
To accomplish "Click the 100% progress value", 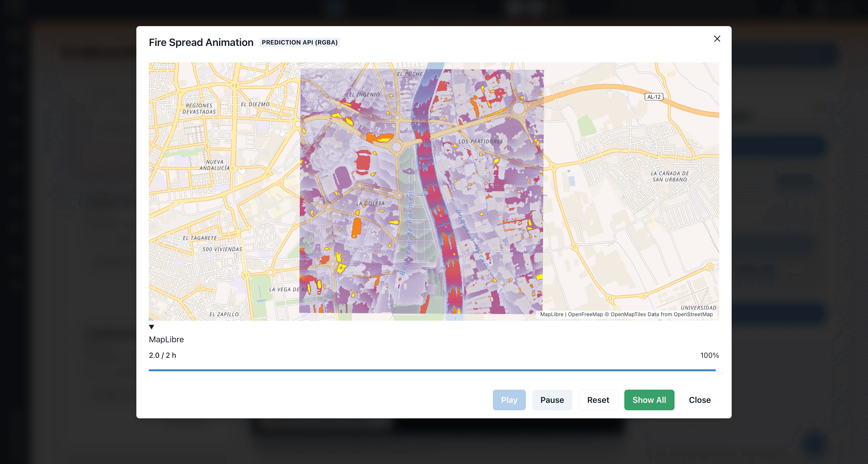I will (709, 355).
